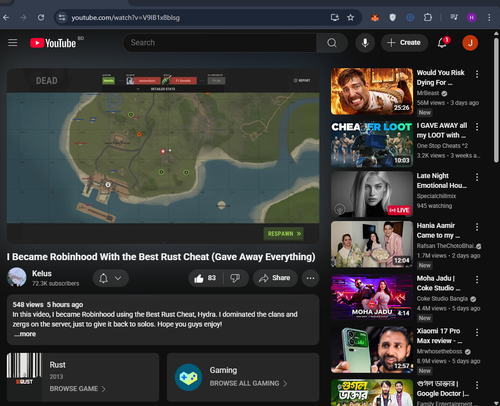
Task: Click the Gaming controller icon
Action: tap(188, 377)
